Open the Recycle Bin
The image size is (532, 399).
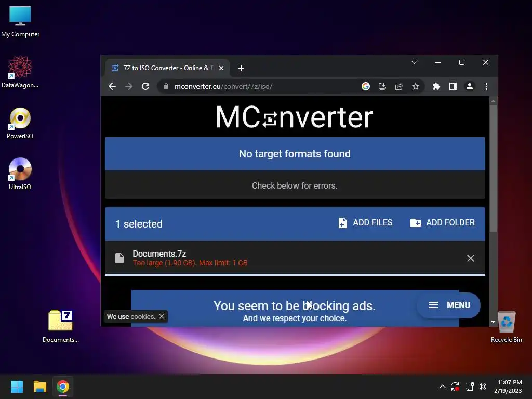(506, 326)
